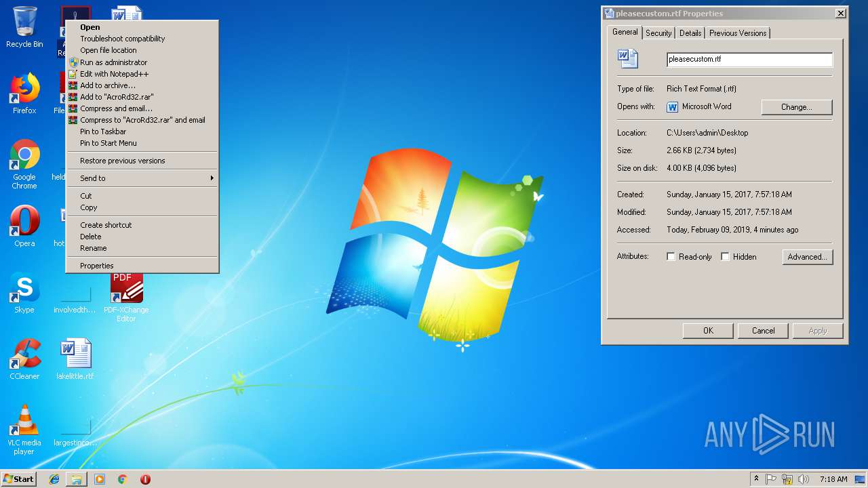Click the Start button
Viewport: 868px width, 488px height.
tap(18, 479)
